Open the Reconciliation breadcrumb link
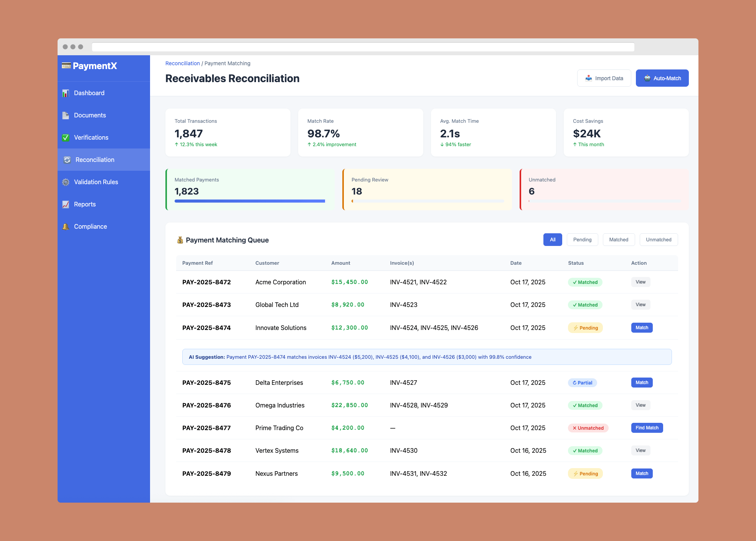The image size is (756, 541). pos(182,63)
